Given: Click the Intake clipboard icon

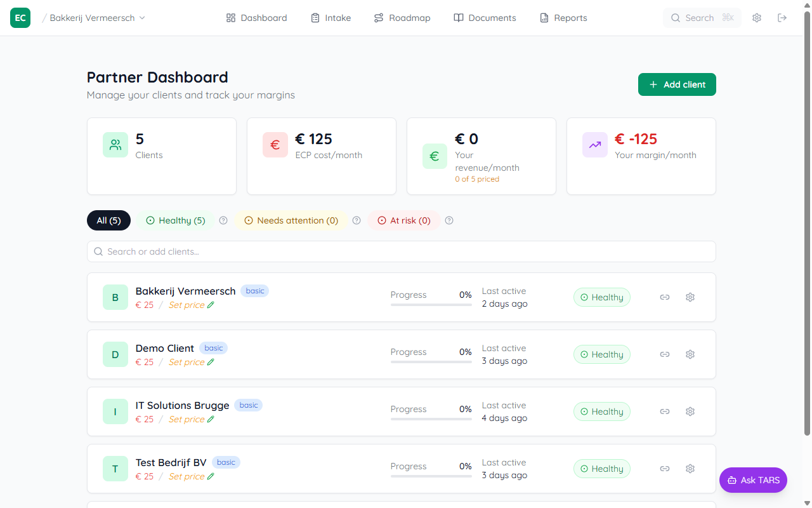Looking at the screenshot, I should 314,17.
